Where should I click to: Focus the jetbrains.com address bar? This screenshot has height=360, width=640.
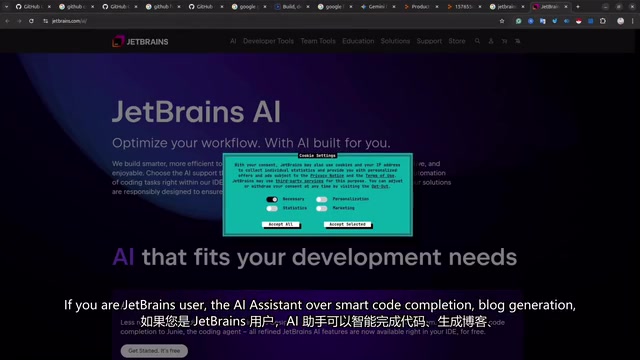pos(269,21)
